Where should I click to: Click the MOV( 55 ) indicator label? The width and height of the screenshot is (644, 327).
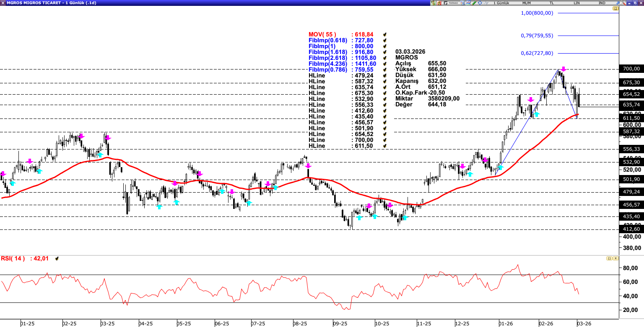point(322,34)
